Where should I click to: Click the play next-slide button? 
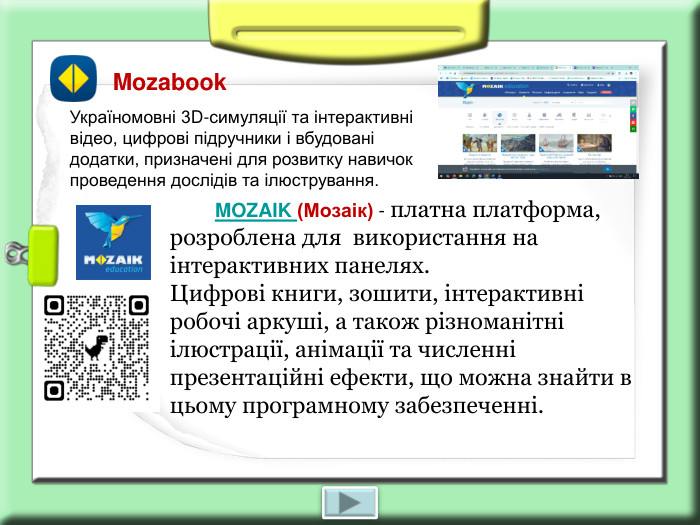point(350,503)
